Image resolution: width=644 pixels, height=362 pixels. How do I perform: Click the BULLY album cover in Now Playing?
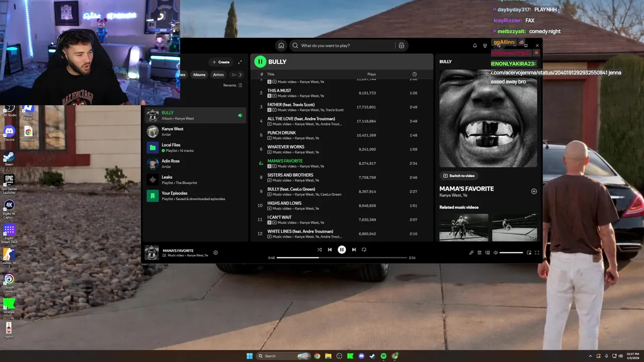pos(488,119)
